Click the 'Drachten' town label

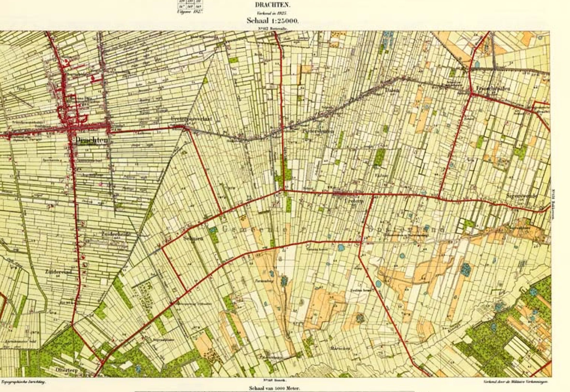click(92, 140)
